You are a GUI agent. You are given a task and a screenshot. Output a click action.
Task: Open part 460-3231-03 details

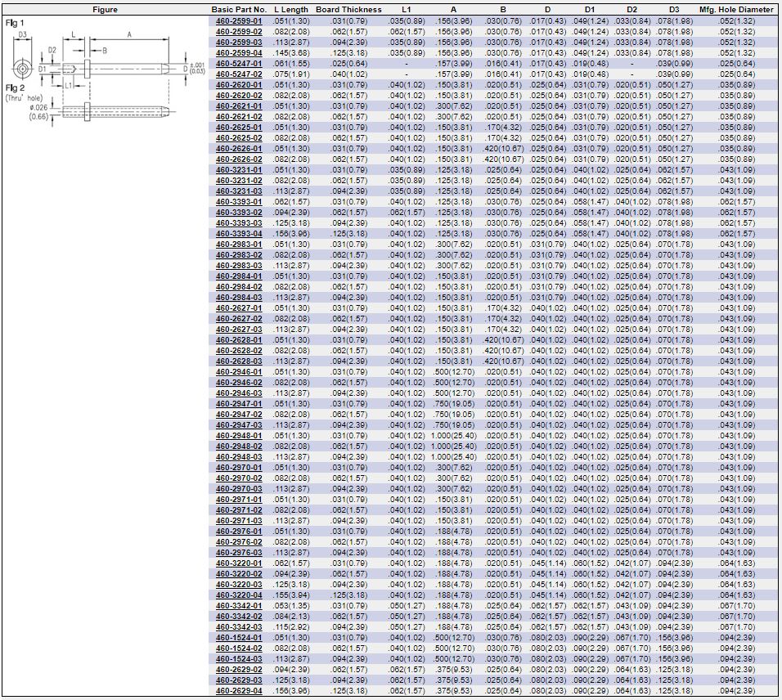(239, 191)
